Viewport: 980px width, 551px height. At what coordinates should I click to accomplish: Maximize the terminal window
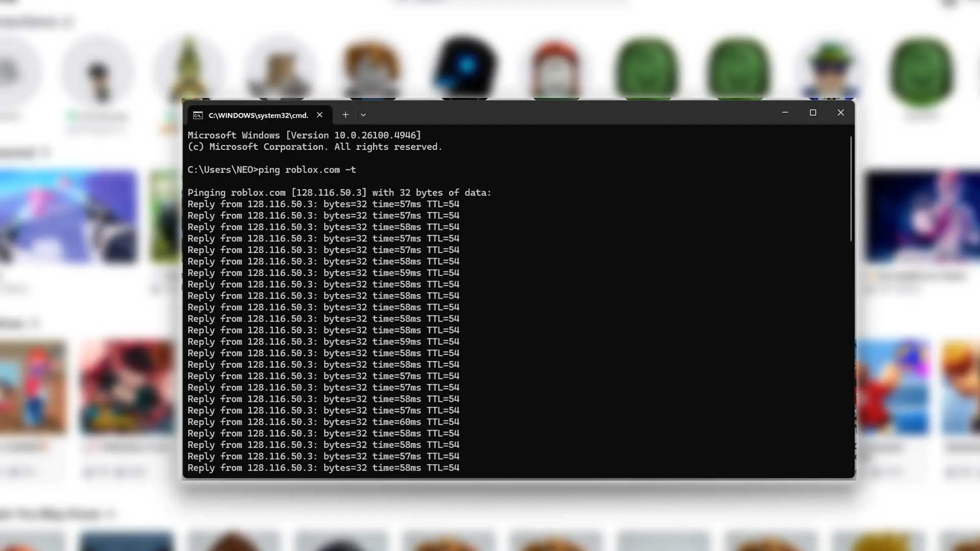(x=813, y=113)
